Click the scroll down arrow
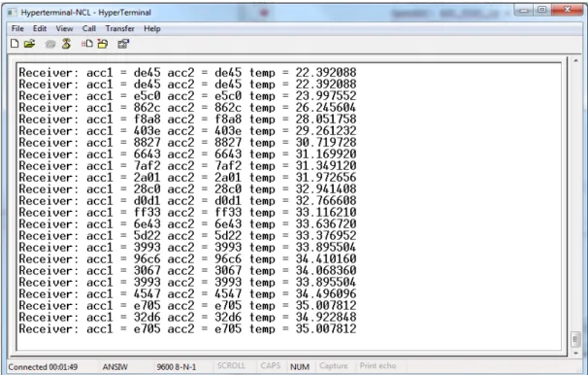The image size is (588, 375). point(576,354)
